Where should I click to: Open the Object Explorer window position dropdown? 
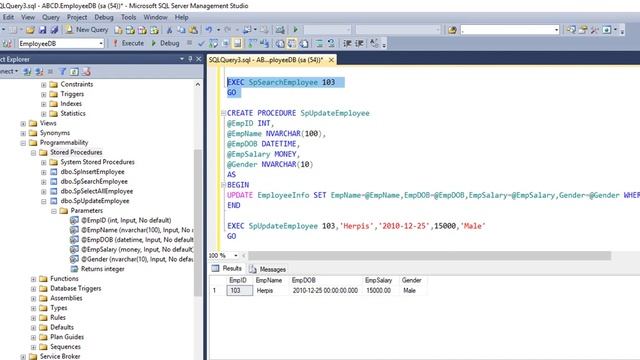[x=182, y=59]
